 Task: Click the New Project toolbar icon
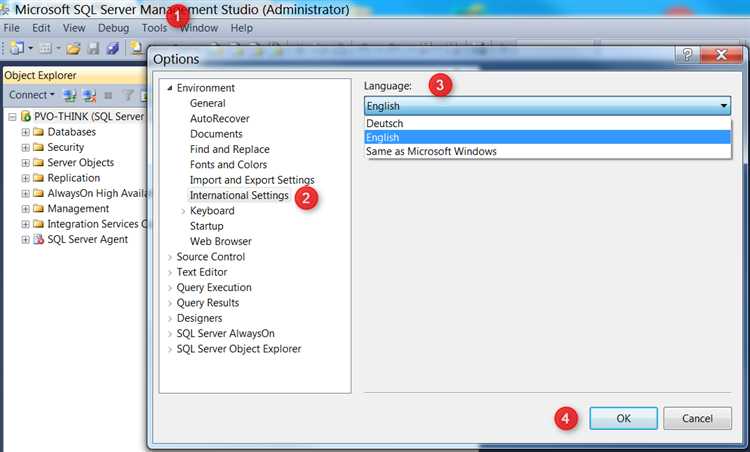(x=18, y=48)
